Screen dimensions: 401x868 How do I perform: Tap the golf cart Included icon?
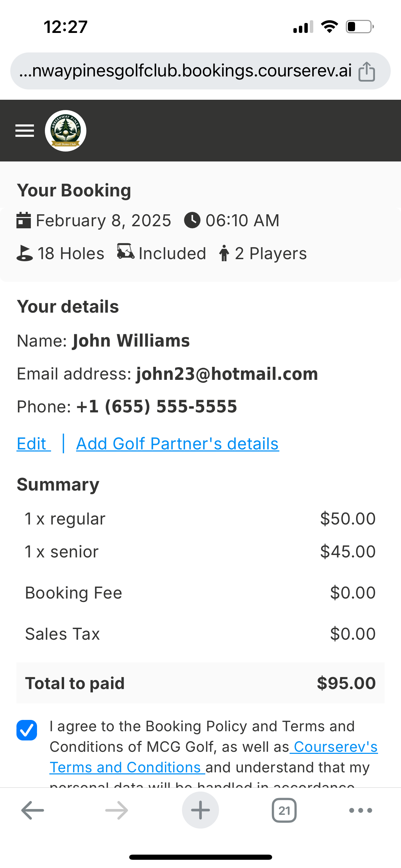point(125,252)
